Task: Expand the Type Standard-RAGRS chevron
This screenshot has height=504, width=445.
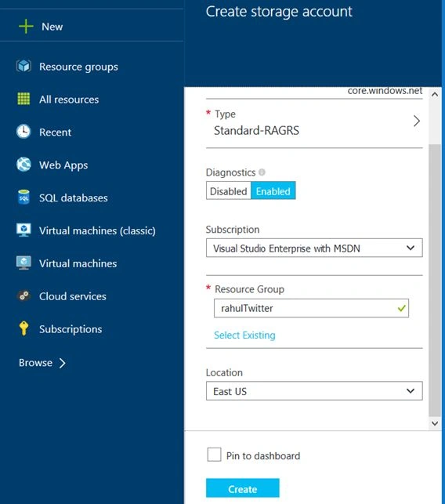Action: 417,121
